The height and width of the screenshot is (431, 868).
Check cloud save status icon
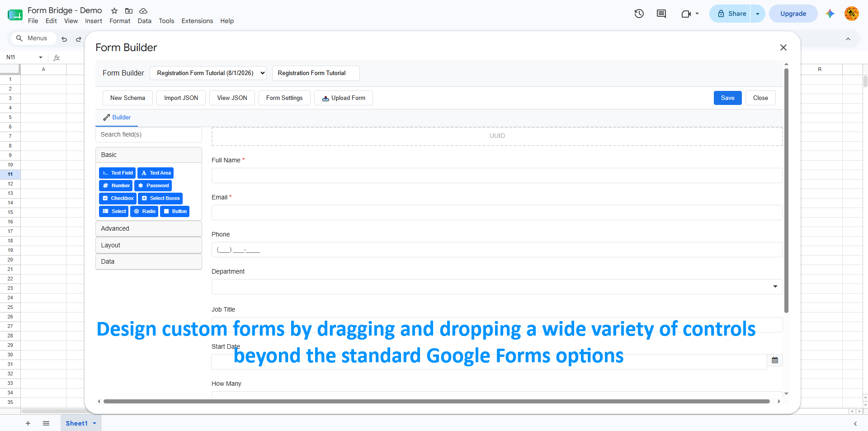tap(143, 10)
